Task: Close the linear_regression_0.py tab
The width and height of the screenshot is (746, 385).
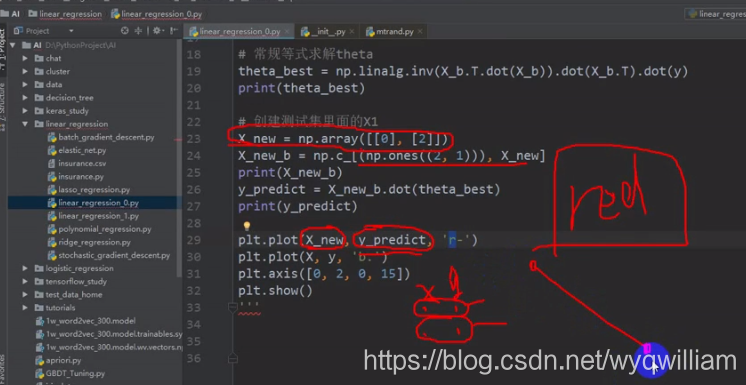Action: pos(287,32)
